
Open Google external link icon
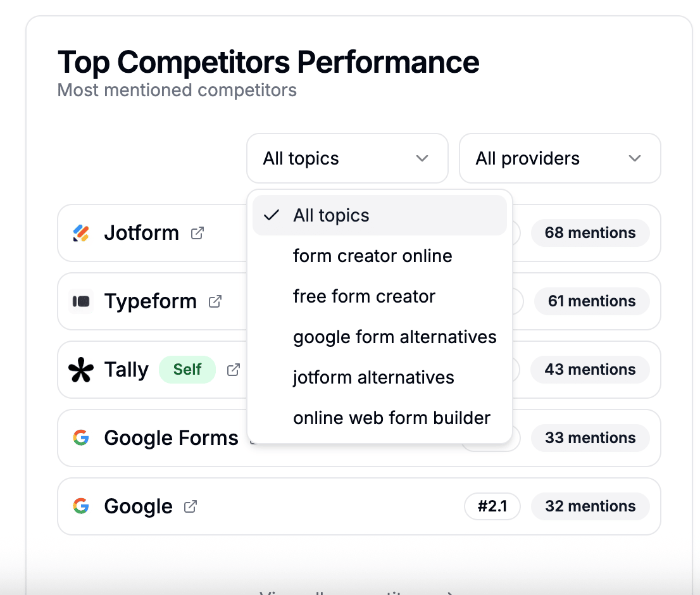191,506
